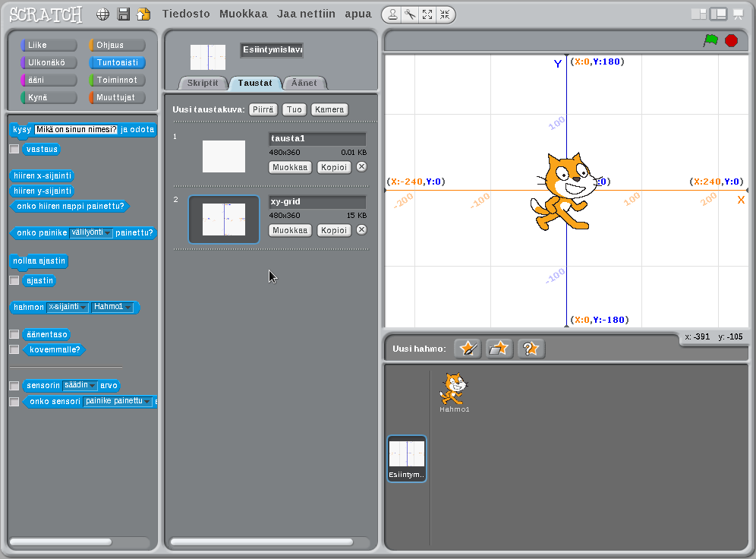Open the säädin sensor dropdown
756x559 pixels.
80,385
